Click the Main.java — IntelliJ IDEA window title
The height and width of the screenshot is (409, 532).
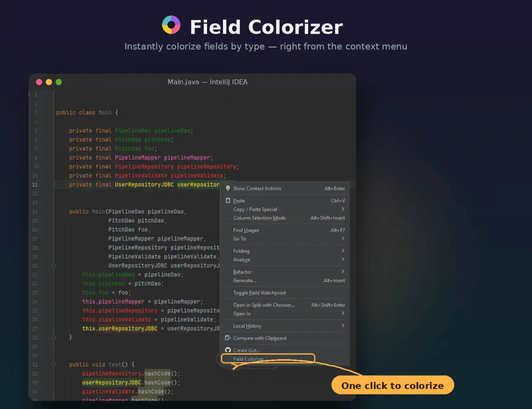tap(207, 82)
